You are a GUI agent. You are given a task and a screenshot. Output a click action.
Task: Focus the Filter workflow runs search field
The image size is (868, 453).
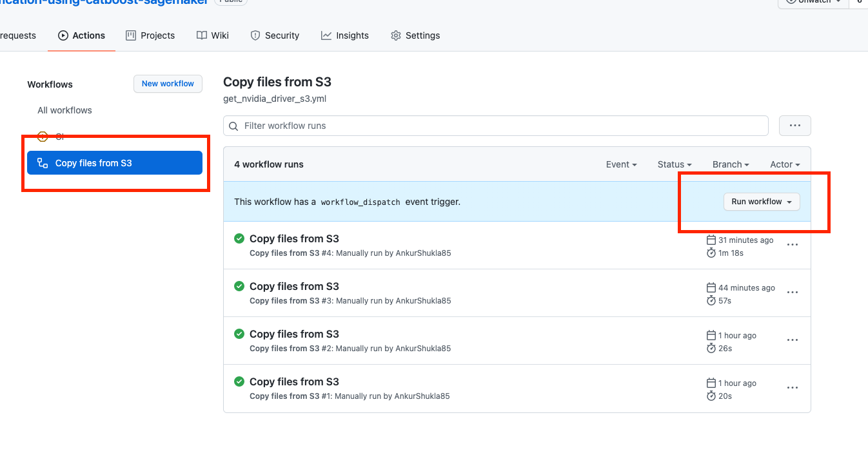coord(496,126)
